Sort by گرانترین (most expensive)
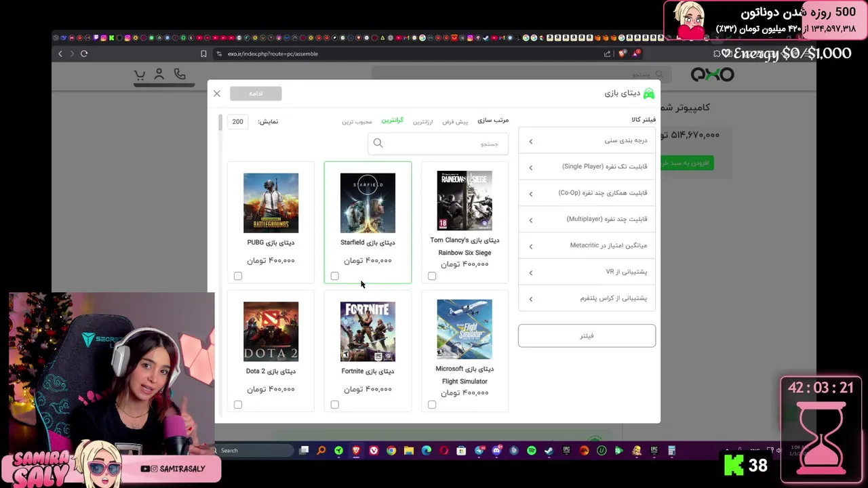This screenshot has height=488, width=868. coord(392,121)
